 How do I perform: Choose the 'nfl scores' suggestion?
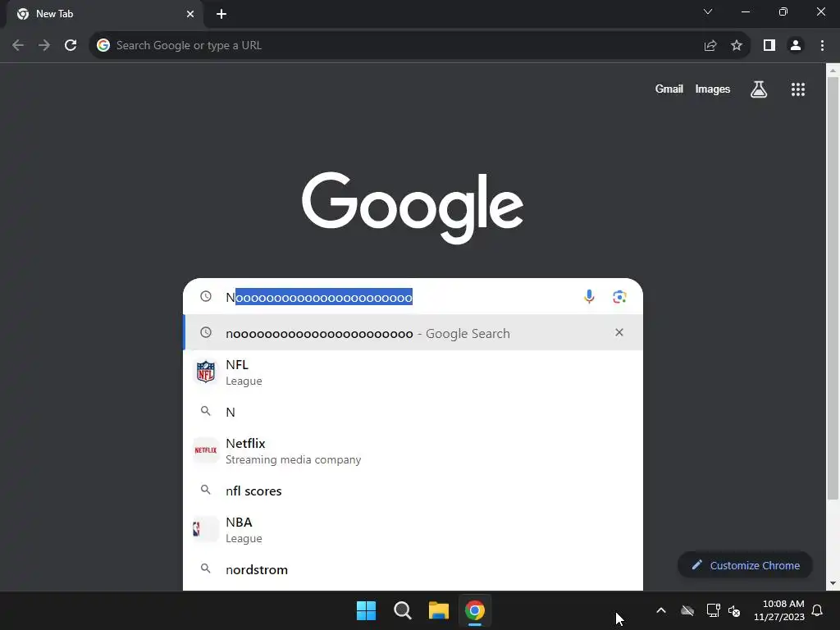pos(413,491)
